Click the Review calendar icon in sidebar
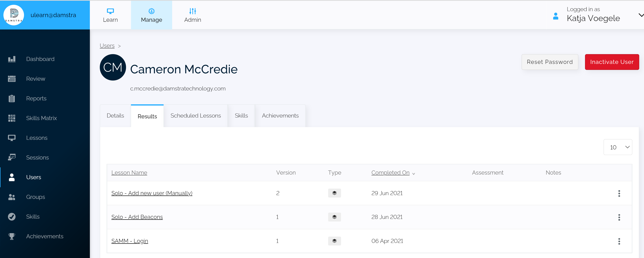The width and height of the screenshot is (644, 258). [11, 79]
